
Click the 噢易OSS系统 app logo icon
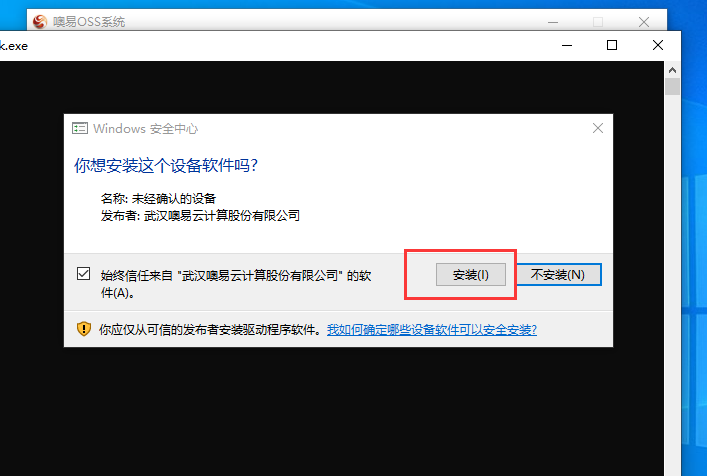point(39,21)
